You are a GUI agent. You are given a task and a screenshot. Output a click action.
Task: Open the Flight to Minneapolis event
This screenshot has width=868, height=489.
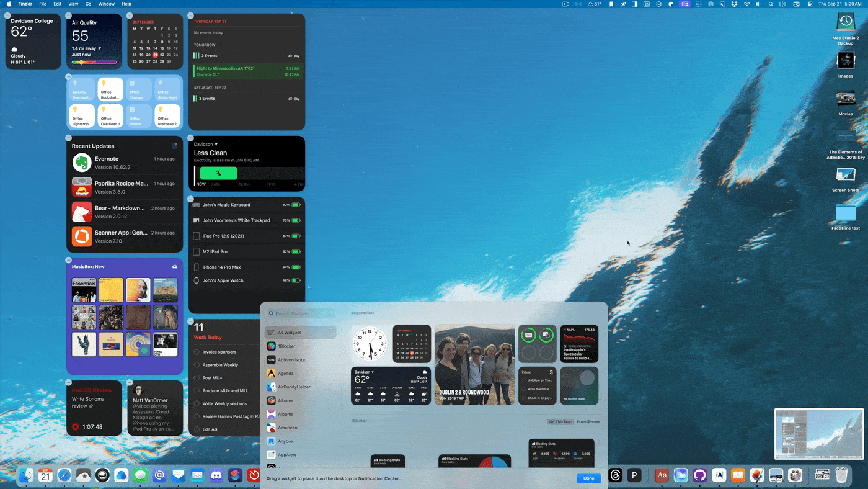247,71
